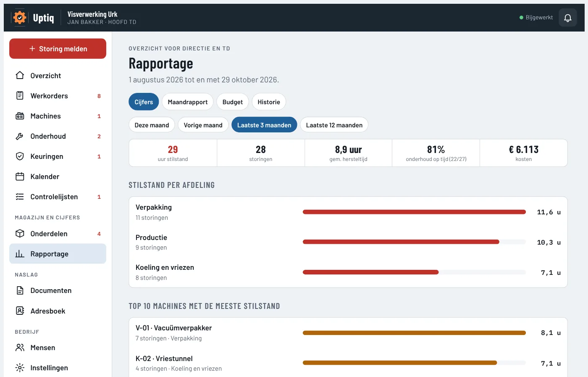The width and height of the screenshot is (588, 377).
Task: Click the 81% onderhoud op tijd card
Action: tap(436, 153)
